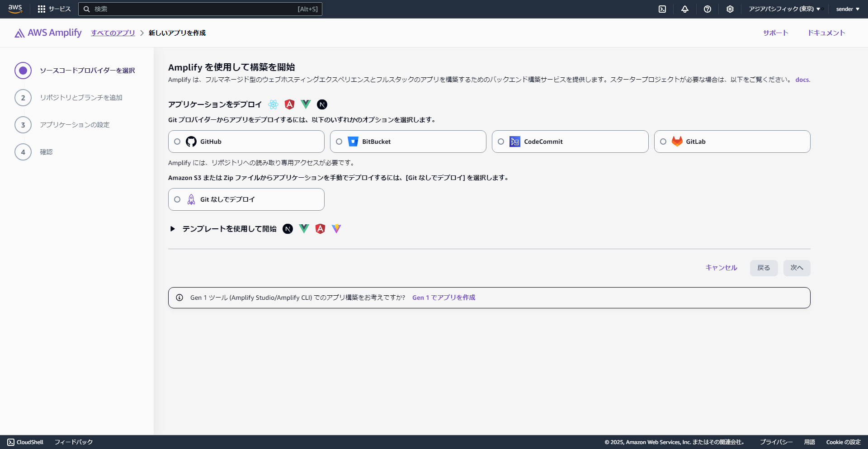Open 用語 footer link
The height and width of the screenshot is (449, 868).
point(810,442)
